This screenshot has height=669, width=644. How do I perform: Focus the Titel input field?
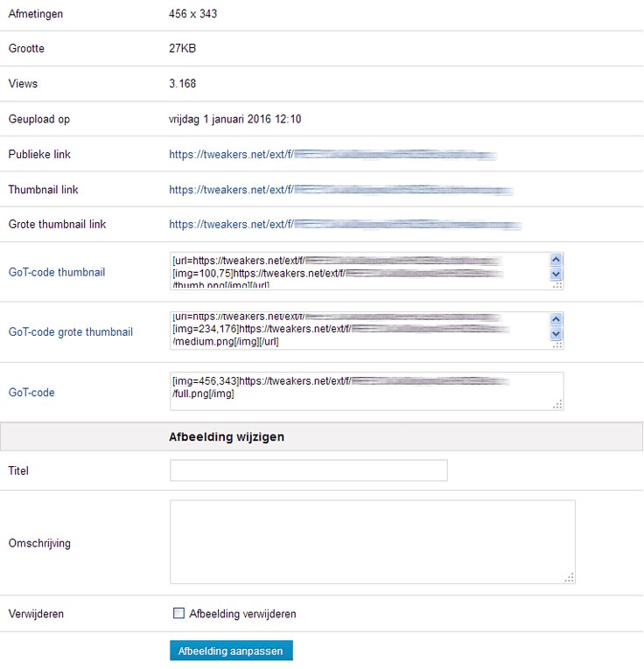(309, 470)
